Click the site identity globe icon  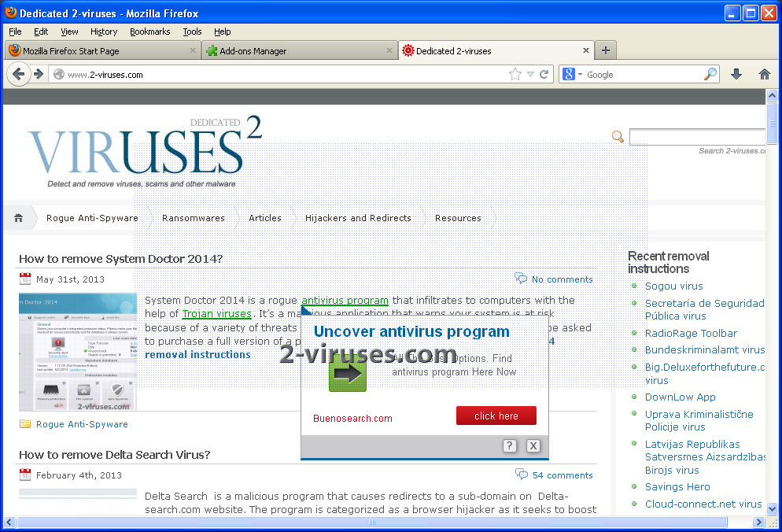59,74
